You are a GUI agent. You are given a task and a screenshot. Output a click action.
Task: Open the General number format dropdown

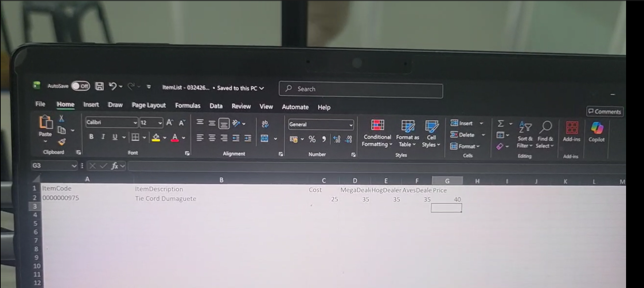tap(351, 125)
